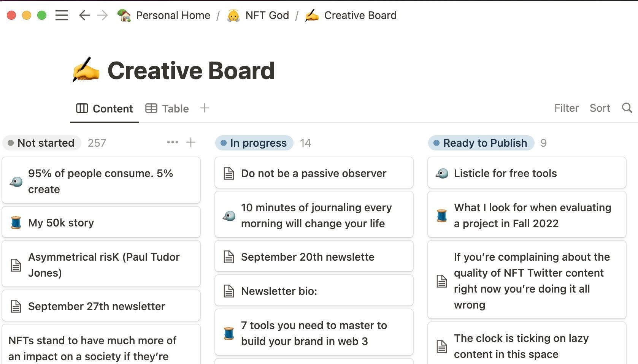Go back using the left arrow
Screen dimensions: 638x364
coord(84,16)
